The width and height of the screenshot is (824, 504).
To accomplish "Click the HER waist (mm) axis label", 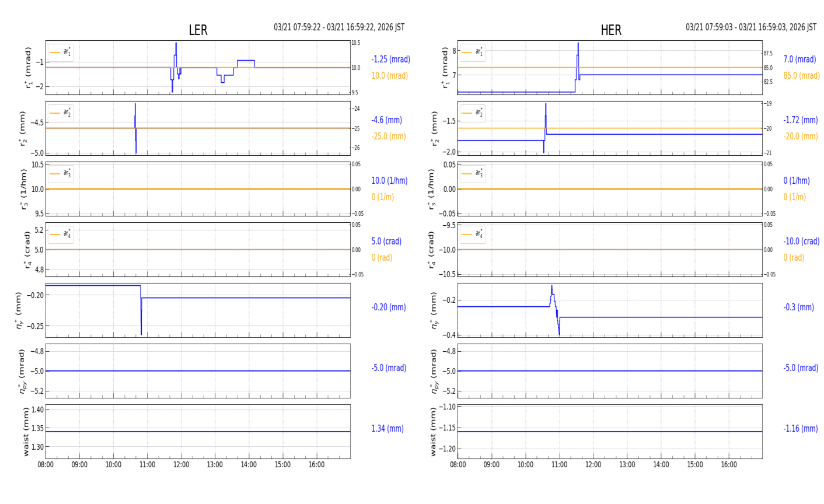I will pyautogui.click(x=434, y=432).
